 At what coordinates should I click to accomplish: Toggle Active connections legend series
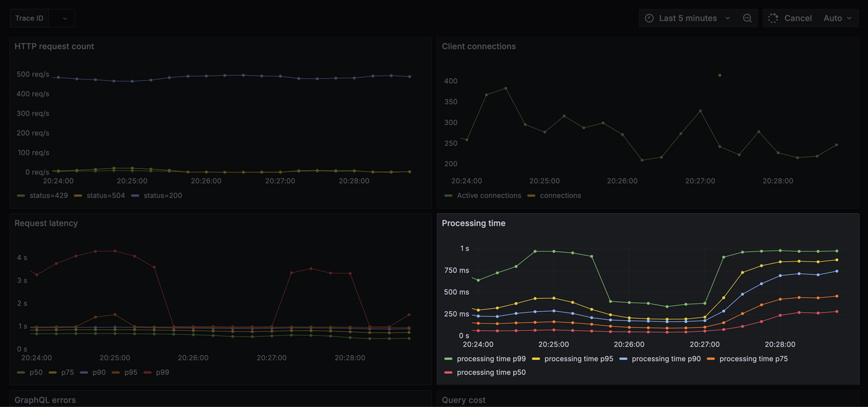(483, 195)
